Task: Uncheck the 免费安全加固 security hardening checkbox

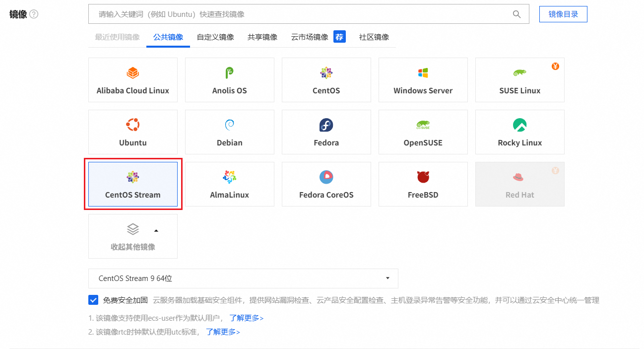Action: (93, 300)
